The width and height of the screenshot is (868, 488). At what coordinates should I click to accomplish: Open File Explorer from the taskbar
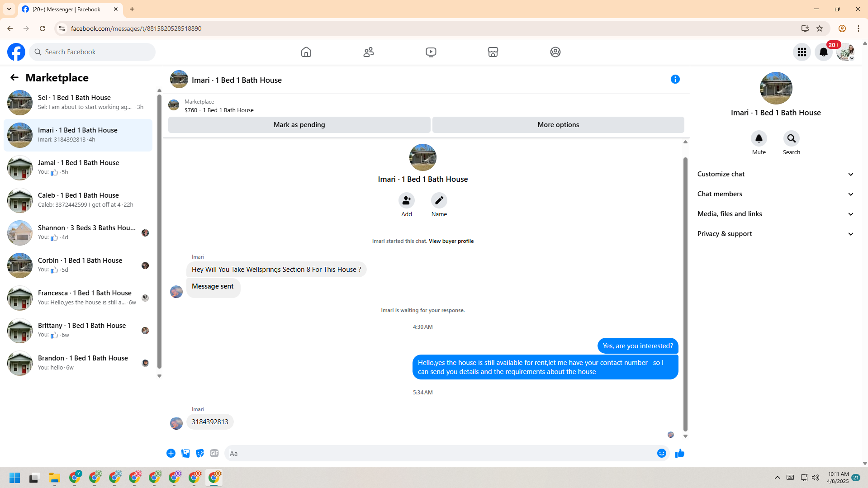[55, 478]
